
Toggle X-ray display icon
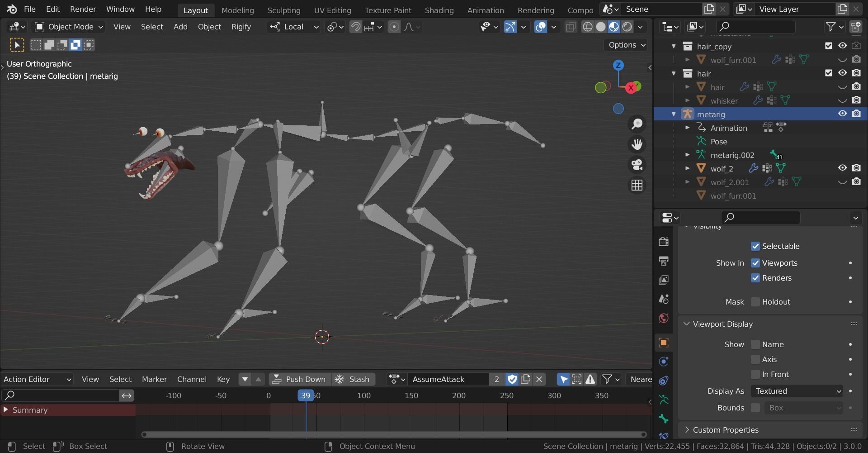[x=571, y=27]
